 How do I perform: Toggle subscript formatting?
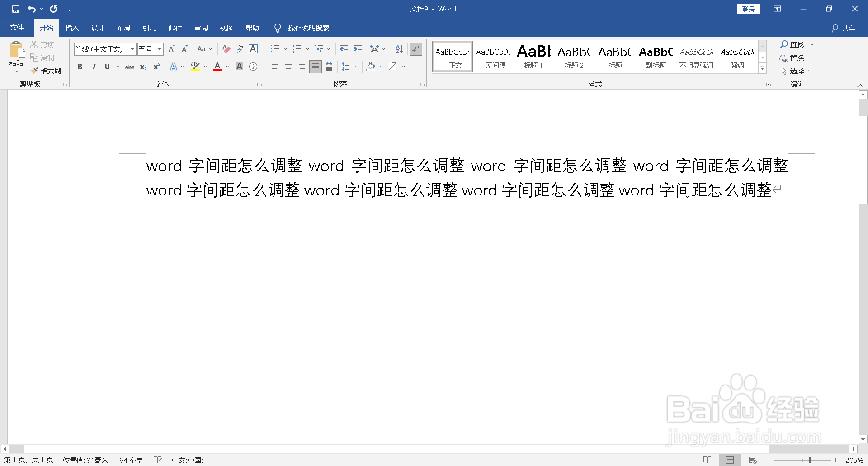143,67
